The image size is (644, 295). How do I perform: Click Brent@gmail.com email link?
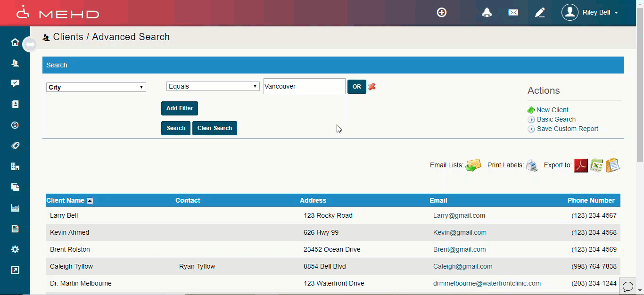click(460, 249)
